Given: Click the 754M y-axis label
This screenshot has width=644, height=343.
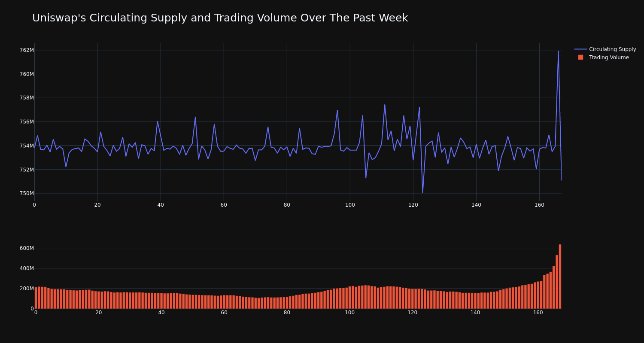Looking at the screenshot, I should point(27,146).
